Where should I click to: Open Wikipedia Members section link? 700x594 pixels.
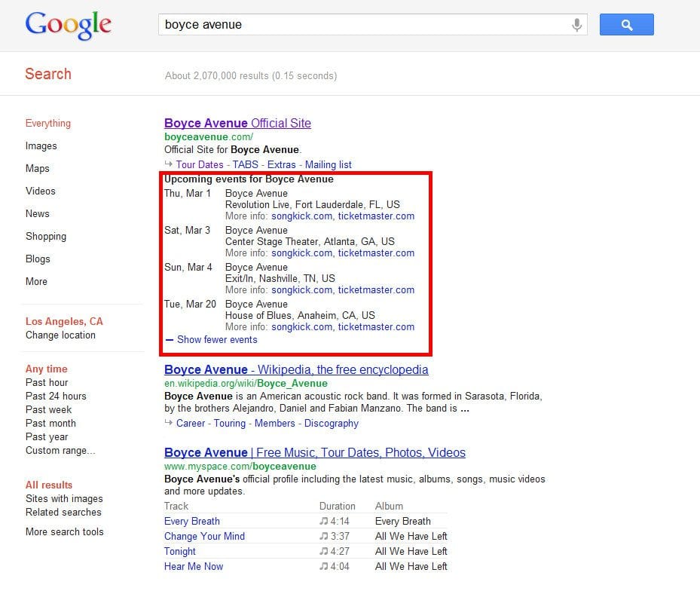pyautogui.click(x=274, y=424)
